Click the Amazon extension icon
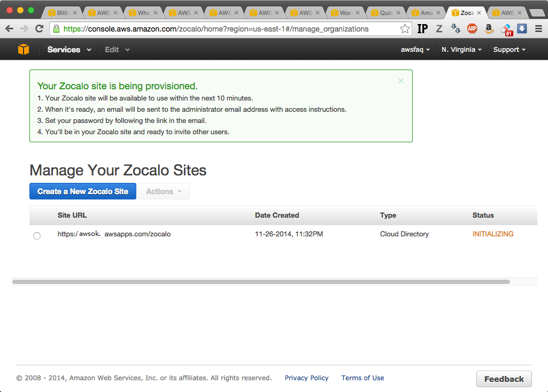The height and width of the screenshot is (392, 548). point(489,29)
